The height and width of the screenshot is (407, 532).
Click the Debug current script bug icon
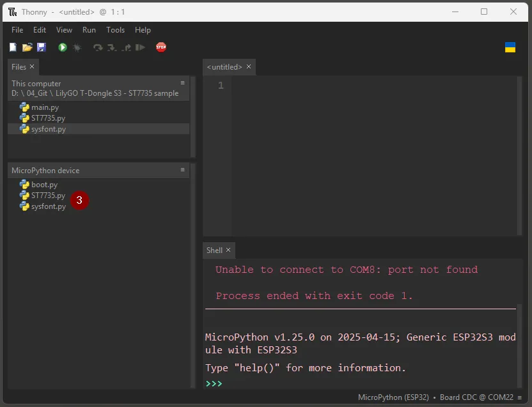pyautogui.click(x=77, y=47)
